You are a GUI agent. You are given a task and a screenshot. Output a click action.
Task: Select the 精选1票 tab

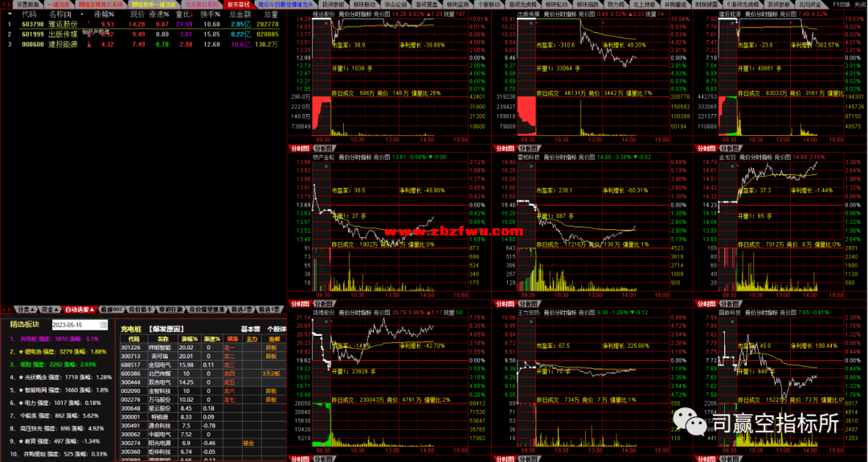pos(271,309)
